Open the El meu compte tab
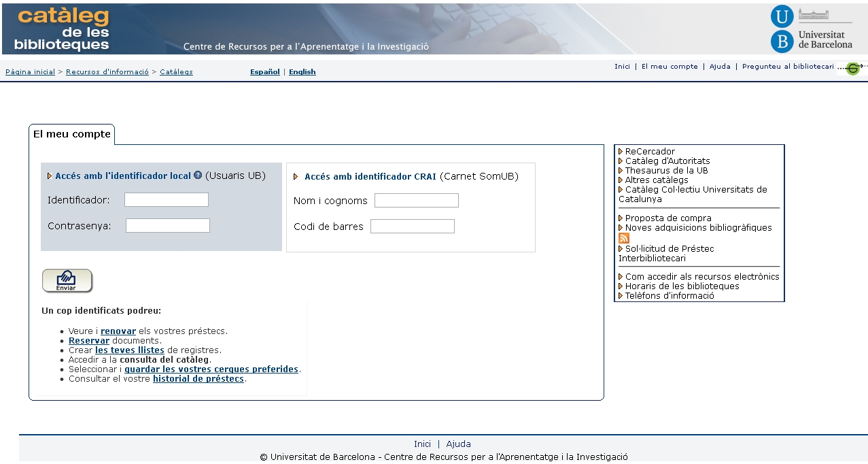Image resolution: width=868 pixels, height=464 pixels. point(72,134)
